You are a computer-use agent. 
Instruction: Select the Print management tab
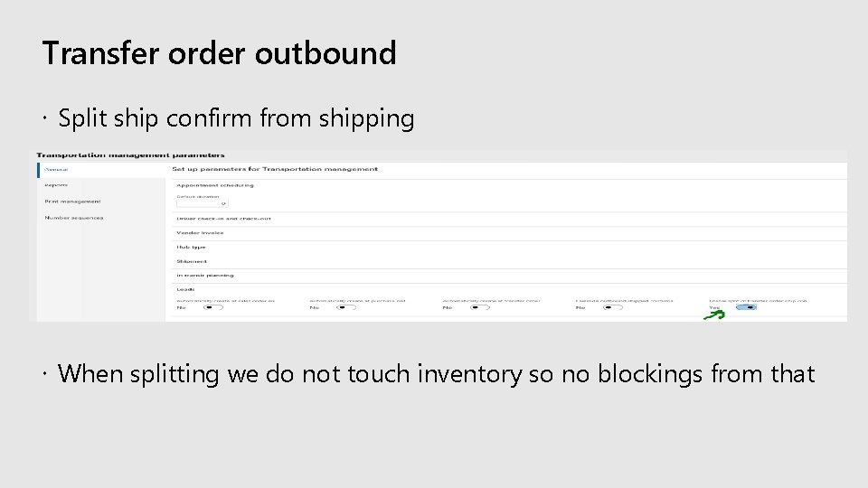72,202
